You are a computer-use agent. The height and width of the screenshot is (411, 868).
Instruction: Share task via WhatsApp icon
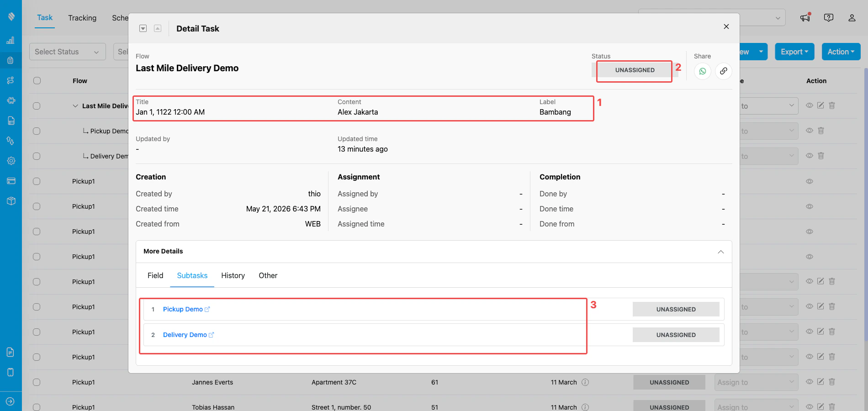pyautogui.click(x=703, y=71)
